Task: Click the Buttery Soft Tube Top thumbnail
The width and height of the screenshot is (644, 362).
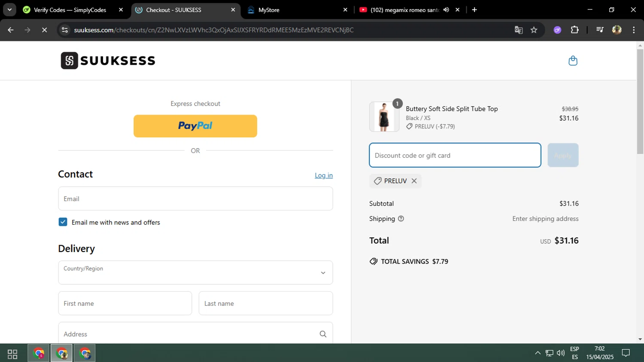Action: 384,116
